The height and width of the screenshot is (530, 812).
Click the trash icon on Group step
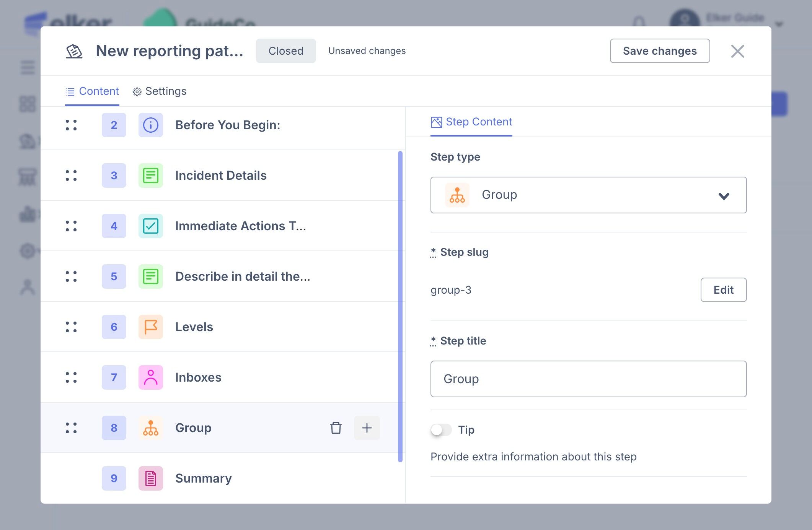click(x=336, y=428)
